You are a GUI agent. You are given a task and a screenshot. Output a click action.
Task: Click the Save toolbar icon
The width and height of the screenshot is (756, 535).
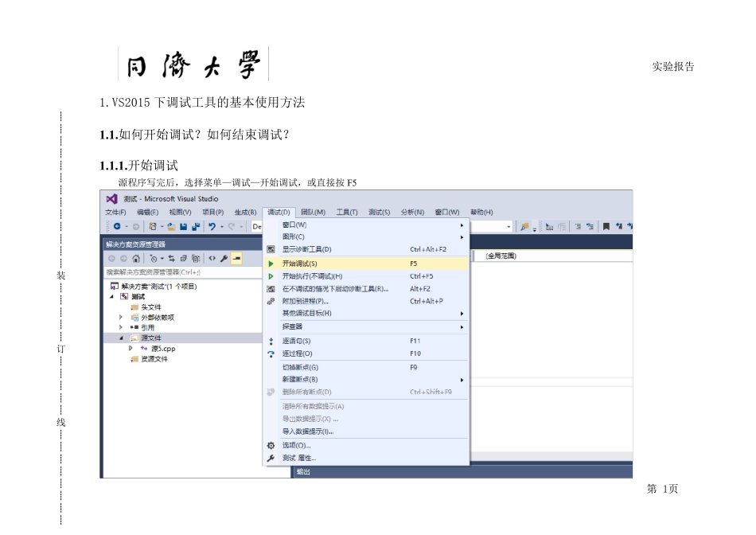click(184, 226)
